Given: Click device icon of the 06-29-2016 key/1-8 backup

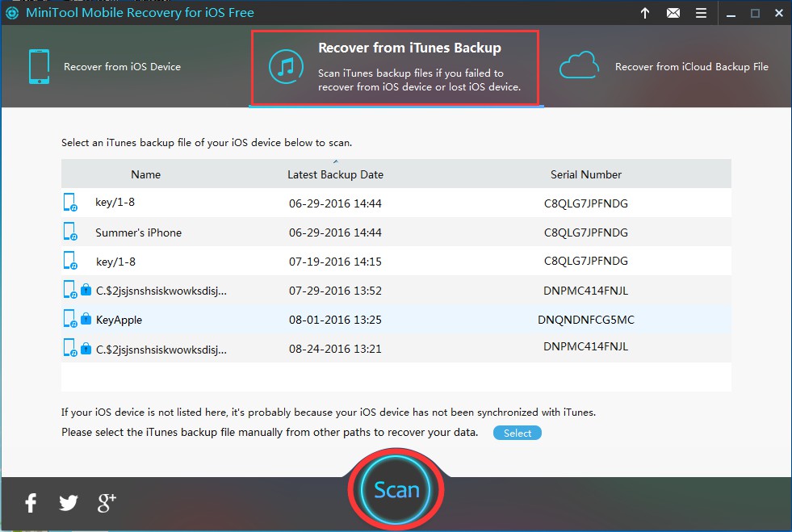Looking at the screenshot, I should click(70, 203).
